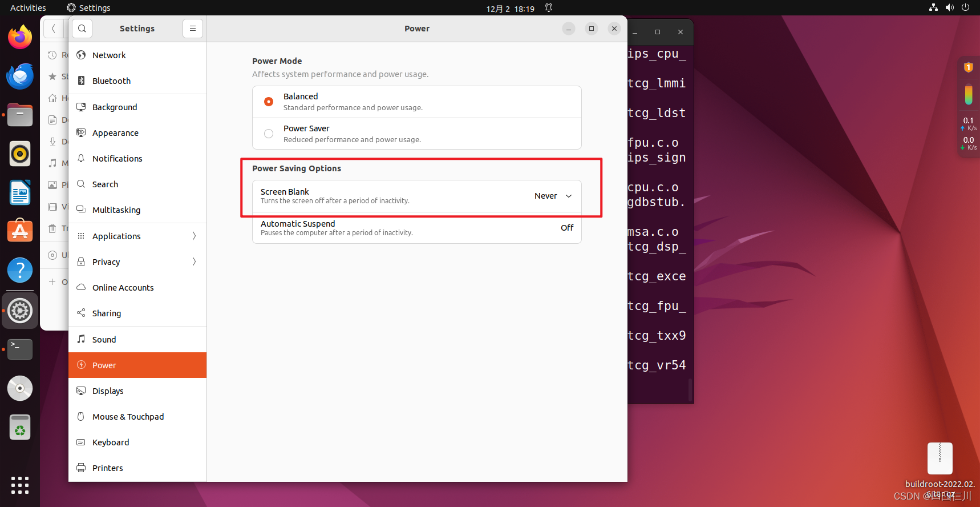The image size is (980, 507).
Task: Click the Multitasking icon
Action: click(81, 210)
